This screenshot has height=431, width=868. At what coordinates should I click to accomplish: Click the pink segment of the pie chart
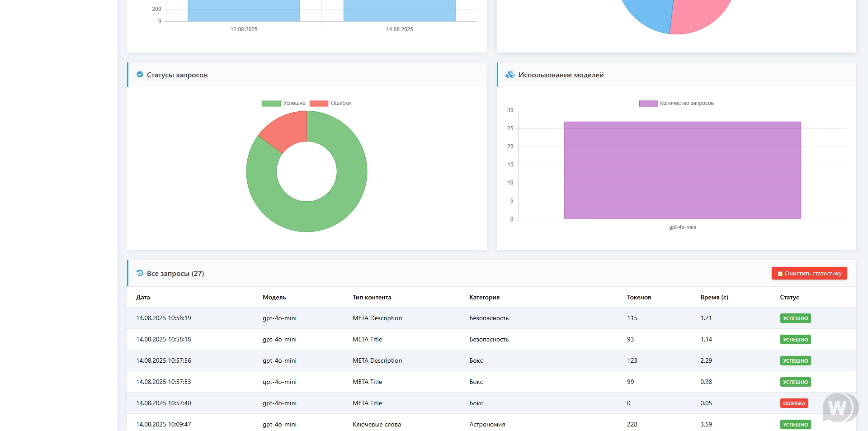click(701, 16)
